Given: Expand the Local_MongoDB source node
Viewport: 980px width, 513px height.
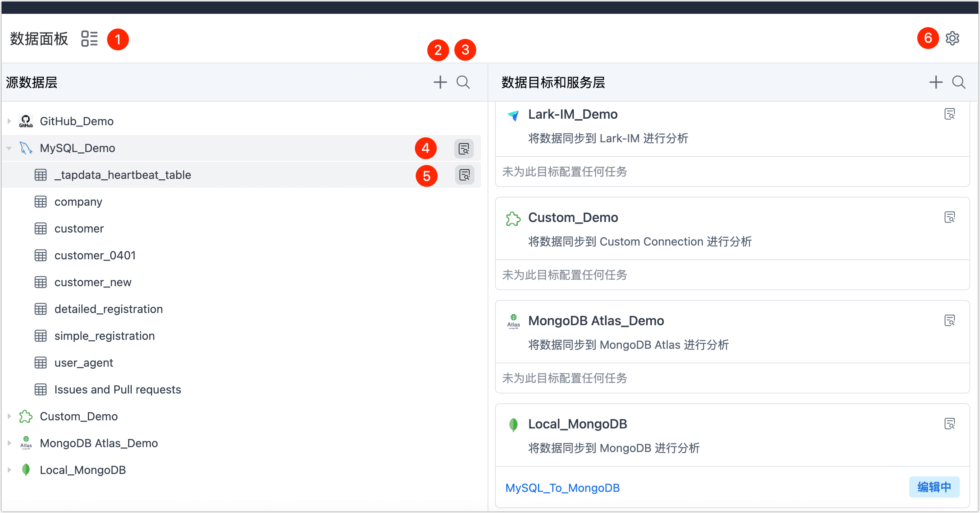Looking at the screenshot, I should (9, 470).
